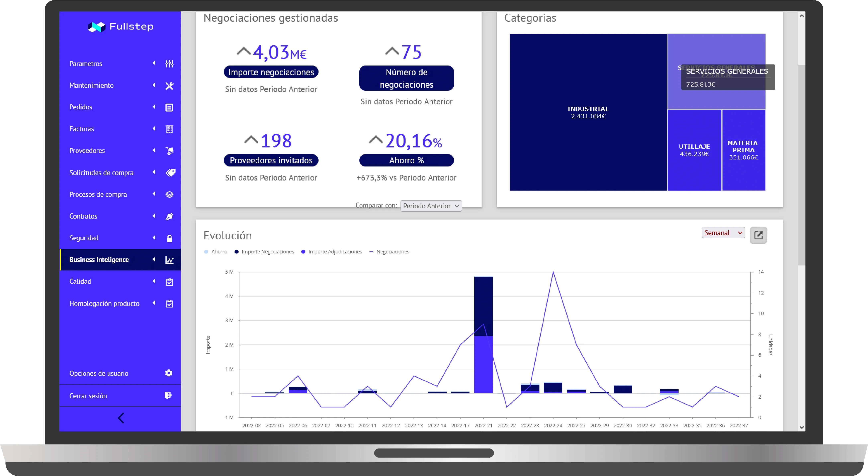
Task: Collapse sidebar with bottom left chevron
Action: (121, 418)
